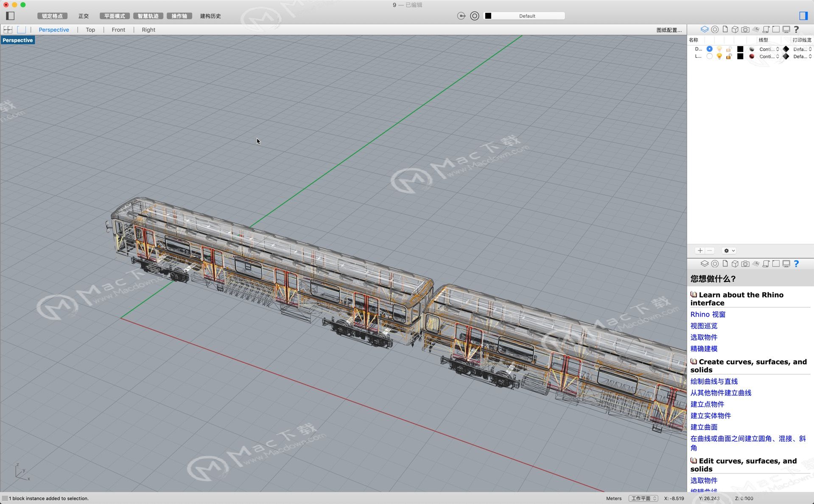This screenshot has height=504, width=814.
Task: Toggle the left sidebar panel icon
Action: 10,16
